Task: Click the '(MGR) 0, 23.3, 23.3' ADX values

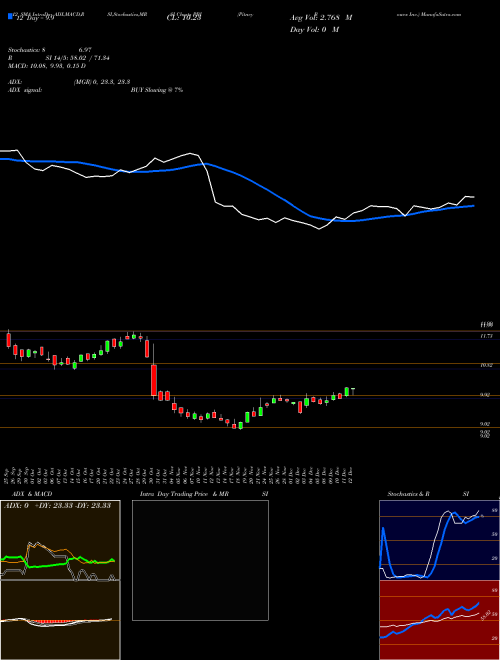Action: point(102,82)
